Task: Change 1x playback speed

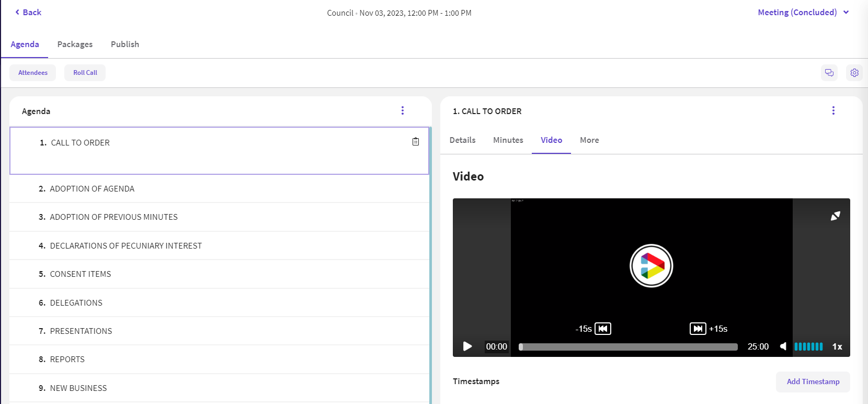Action: coord(837,346)
